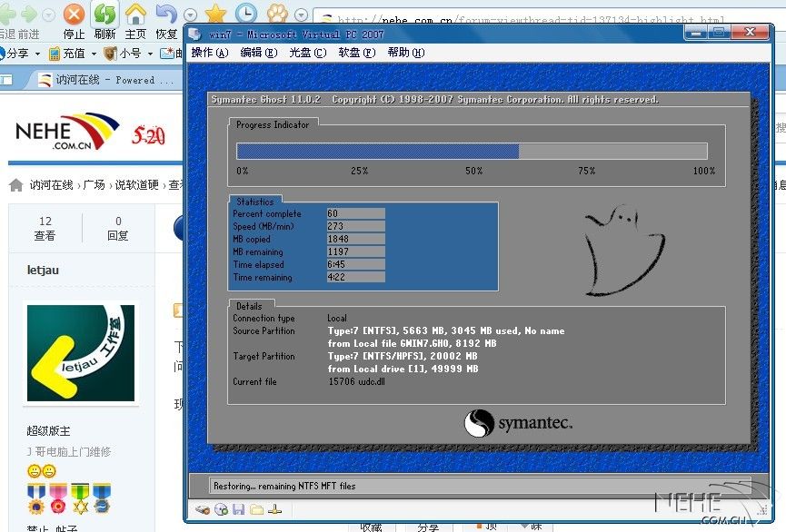Open the 光盘(C) menu in Virtual PC
The width and height of the screenshot is (786, 532).
(307, 53)
